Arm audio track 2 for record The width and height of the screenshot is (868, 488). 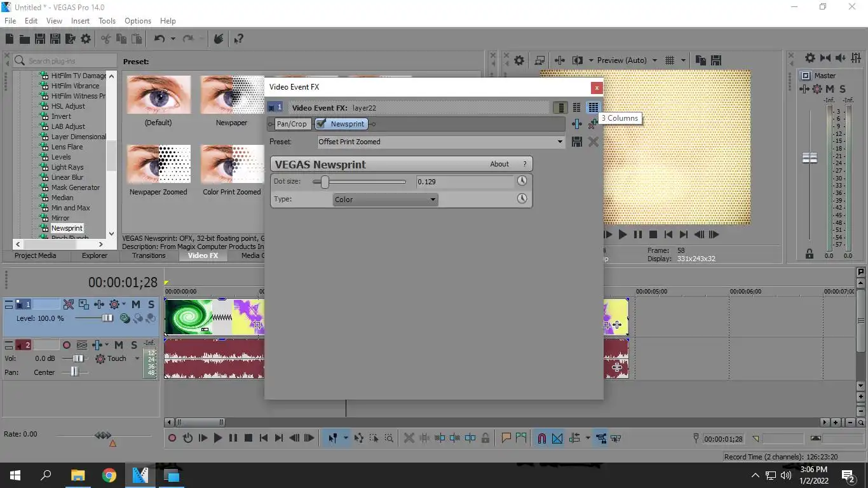pos(67,345)
